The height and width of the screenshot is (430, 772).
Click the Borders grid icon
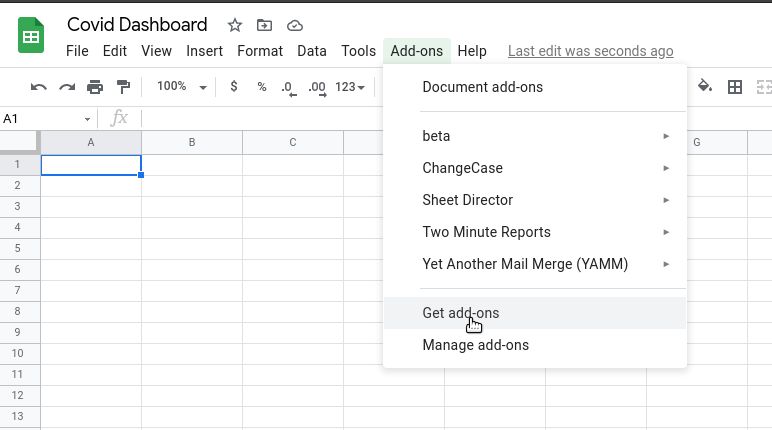pos(735,87)
